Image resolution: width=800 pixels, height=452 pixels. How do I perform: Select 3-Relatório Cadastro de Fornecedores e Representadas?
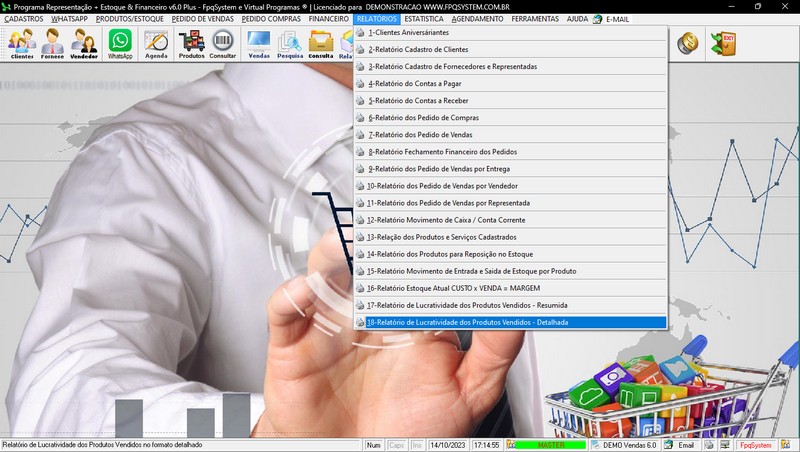(510, 66)
